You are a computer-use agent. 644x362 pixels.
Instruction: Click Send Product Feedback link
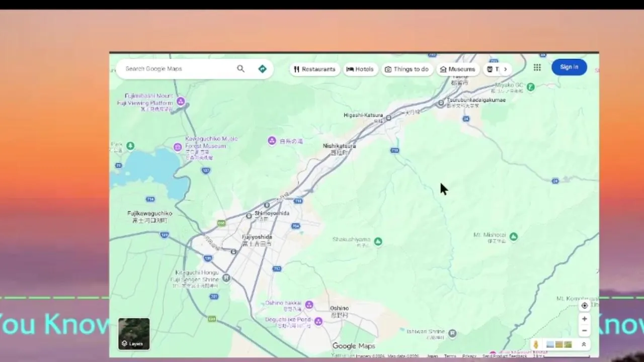pyautogui.click(x=504, y=356)
